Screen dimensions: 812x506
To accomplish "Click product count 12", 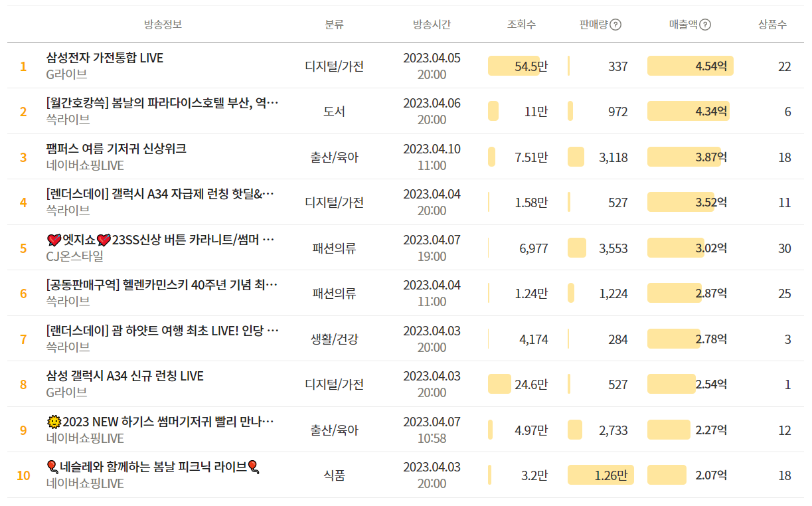I will (x=785, y=430).
